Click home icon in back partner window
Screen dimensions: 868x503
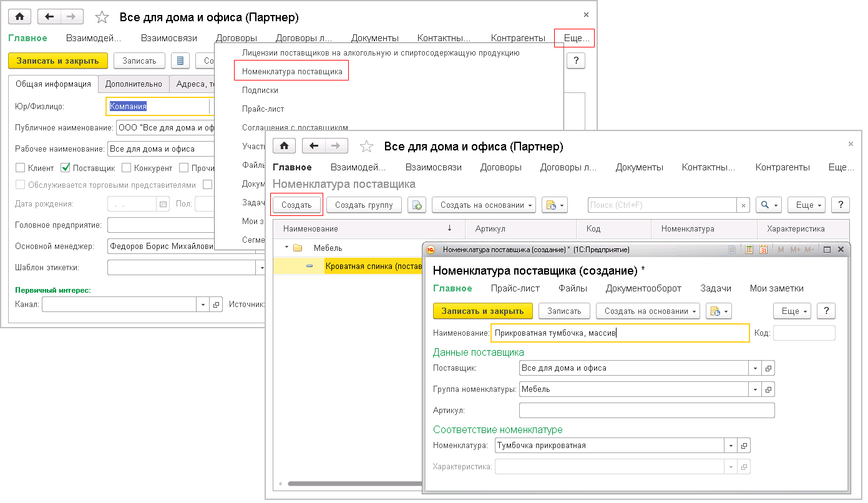[19, 17]
